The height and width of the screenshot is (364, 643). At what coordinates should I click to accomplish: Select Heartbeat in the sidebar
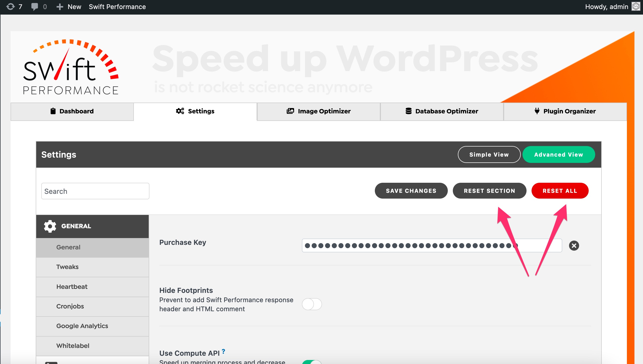93,287
